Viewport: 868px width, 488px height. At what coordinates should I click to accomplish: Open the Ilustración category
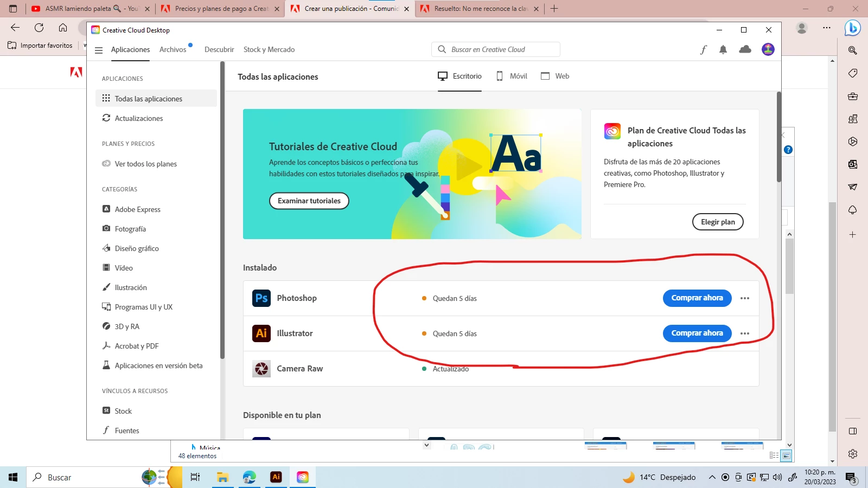click(x=156, y=287)
